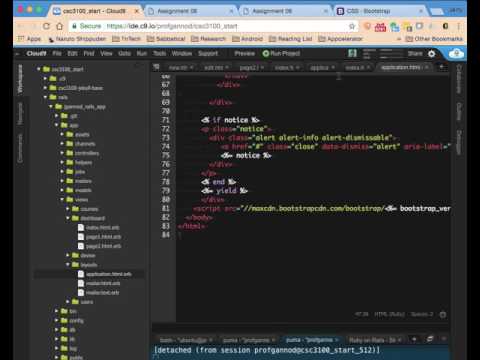The width and height of the screenshot is (480, 360).
Task: Close the csc3100_start browser tab
Action: [x=137, y=11]
